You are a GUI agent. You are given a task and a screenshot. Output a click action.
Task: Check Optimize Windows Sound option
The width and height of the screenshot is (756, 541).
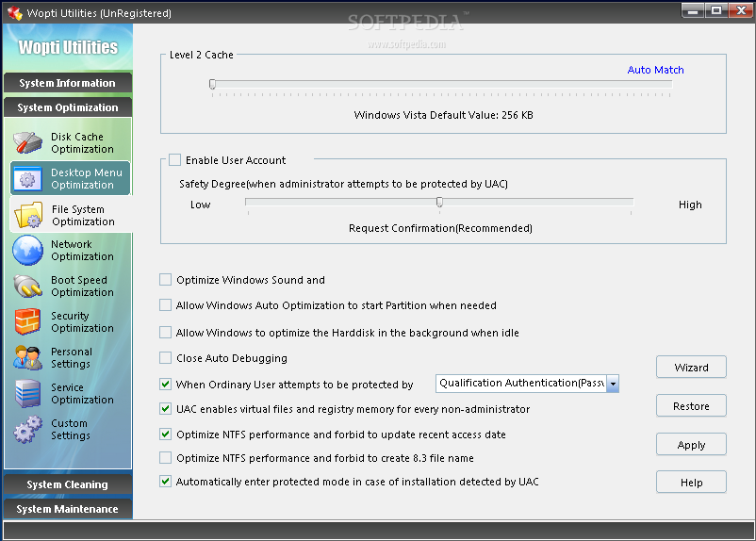(x=165, y=280)
